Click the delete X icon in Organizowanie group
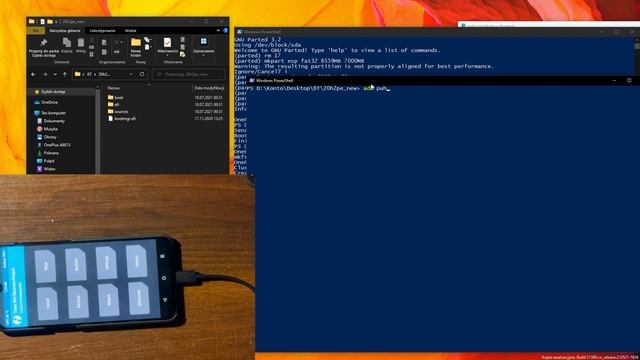The image size is (640, 360). tap(117, 42)
